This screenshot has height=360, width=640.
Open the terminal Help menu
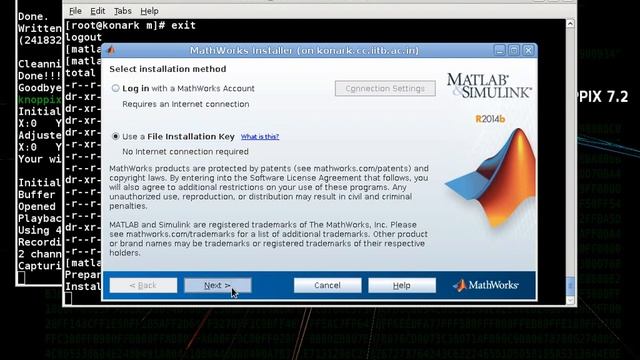(x=149, y=11)
